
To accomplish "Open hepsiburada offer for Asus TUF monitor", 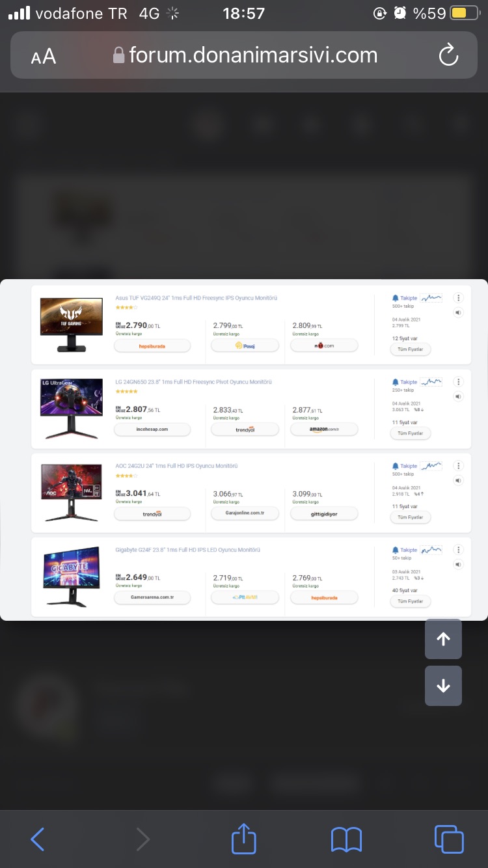I will pos(152,346).
